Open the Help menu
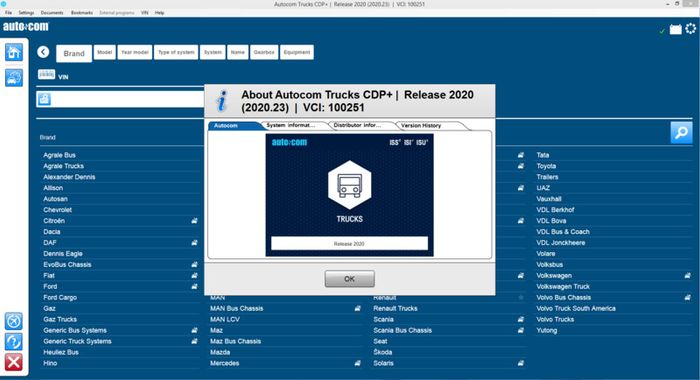 pyautogui.click(x=159, y=13)
